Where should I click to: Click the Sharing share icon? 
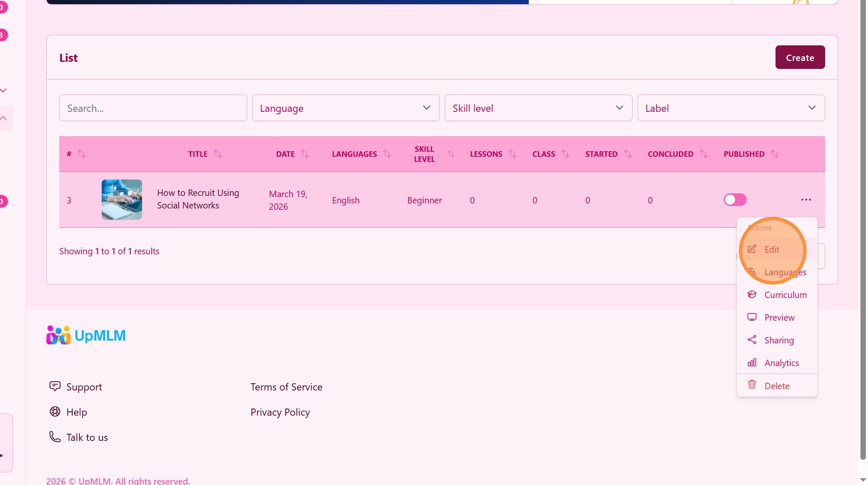pyautogui.click(x=752, y=340)
